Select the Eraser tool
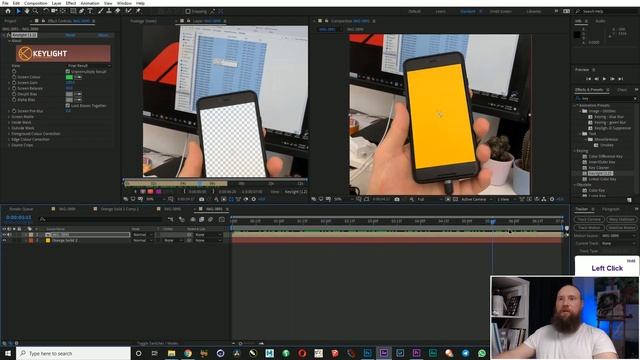The width and height of the screenshot is (640, 360). [118, 11]
